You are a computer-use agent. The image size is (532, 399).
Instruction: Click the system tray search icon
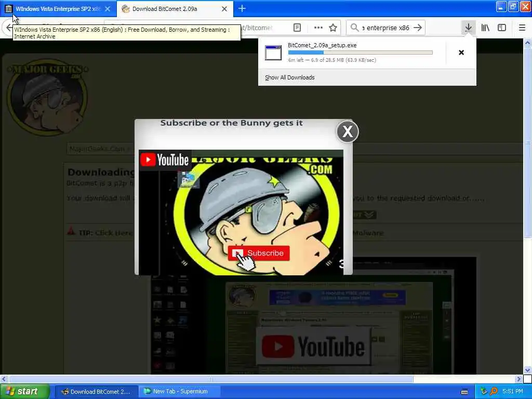(x=494, y=392)
